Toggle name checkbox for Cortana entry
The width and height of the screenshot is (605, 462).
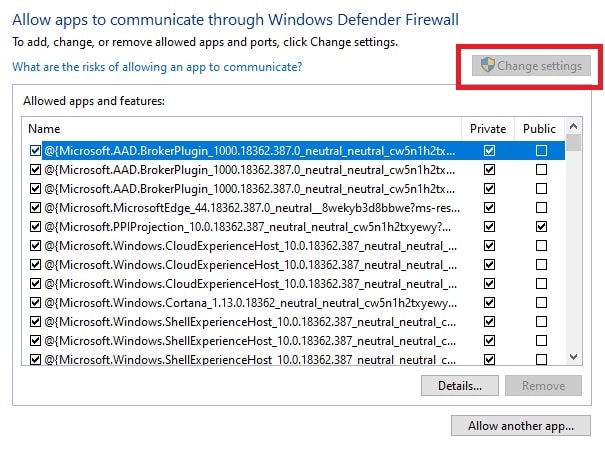pyautogui.click(x=35, y=302)
